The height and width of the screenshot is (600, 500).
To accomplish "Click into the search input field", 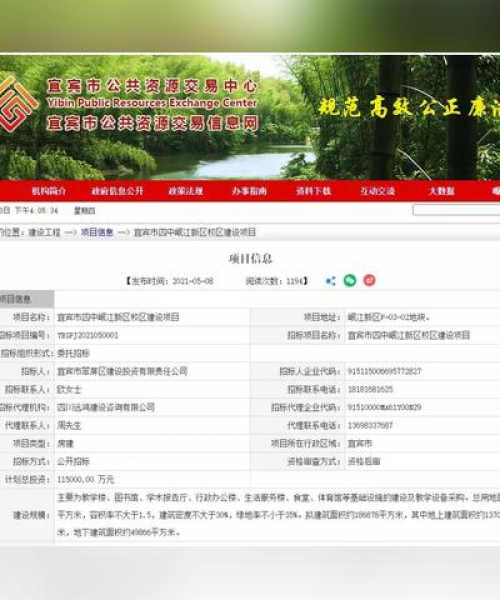I will 456,210.
